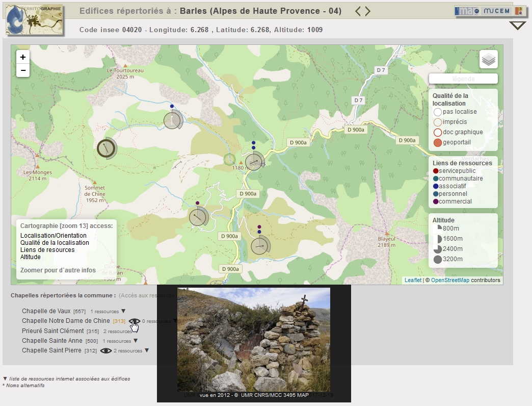Expand resources for Chapelle Saint Pierre

click(x=147, y=350)
